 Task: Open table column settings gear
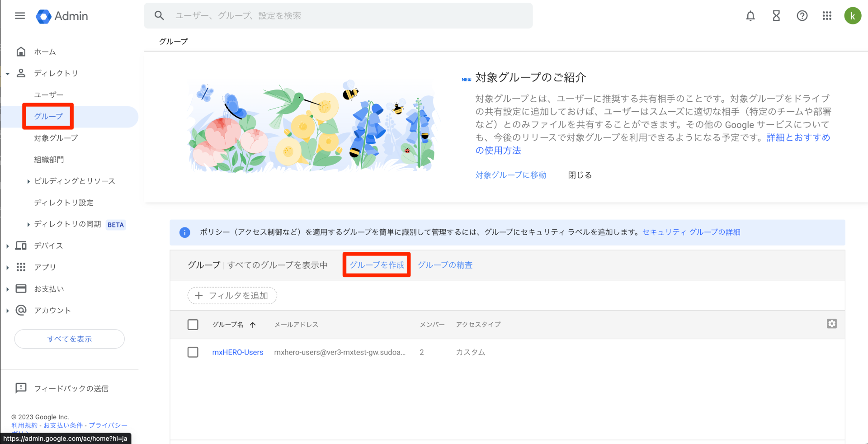832,324
